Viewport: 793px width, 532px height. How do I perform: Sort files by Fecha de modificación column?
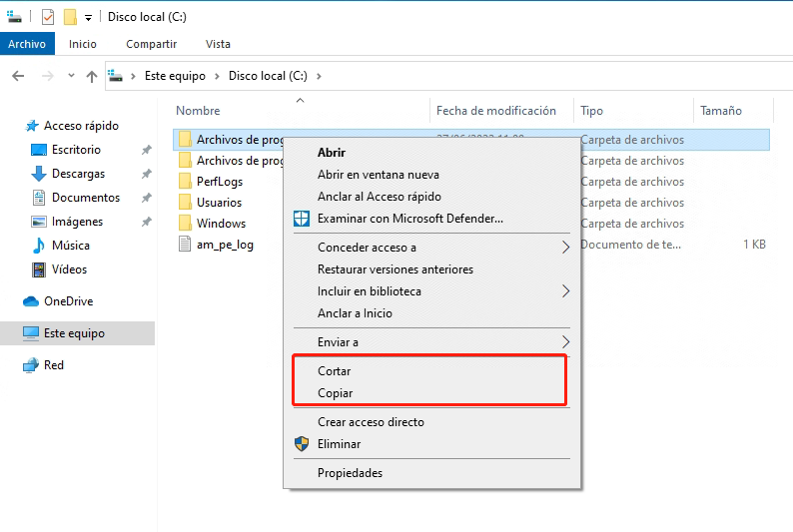pos(496,111)
